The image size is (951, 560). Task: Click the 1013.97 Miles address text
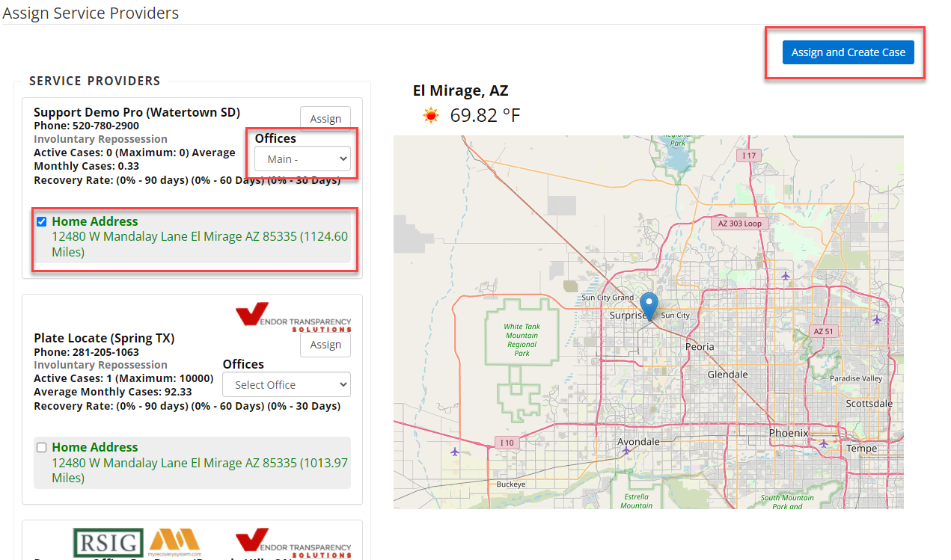click(200, 470)
